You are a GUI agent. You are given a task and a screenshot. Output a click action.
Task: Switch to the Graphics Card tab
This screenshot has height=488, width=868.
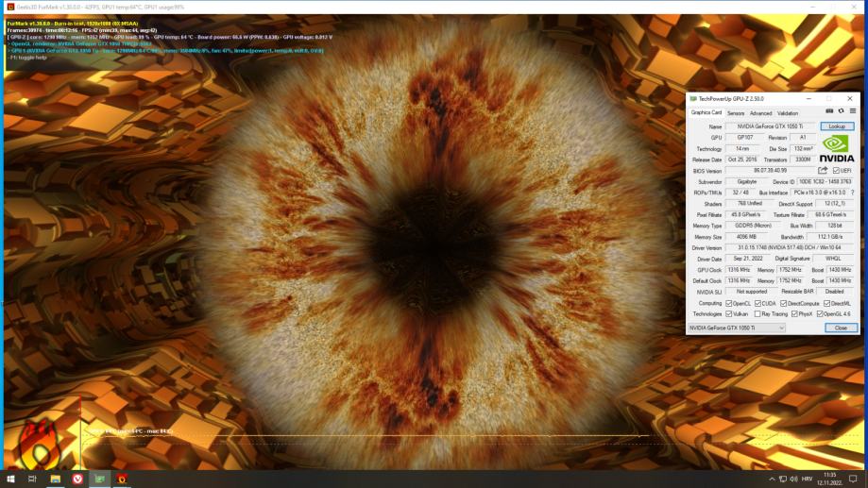point(706,112)
